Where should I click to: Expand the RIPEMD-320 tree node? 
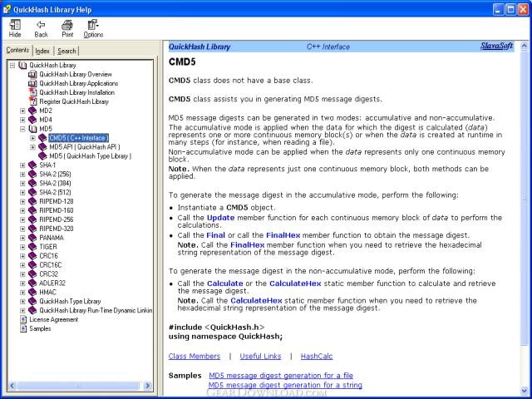22,229
